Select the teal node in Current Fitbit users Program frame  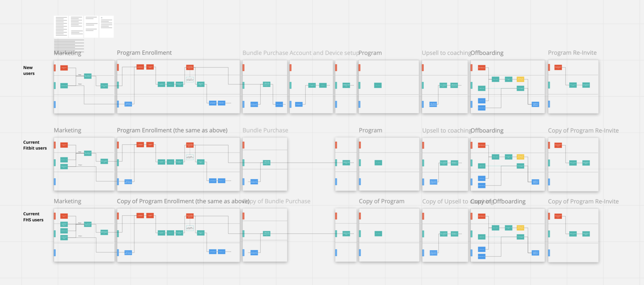[x=378, y=163]
